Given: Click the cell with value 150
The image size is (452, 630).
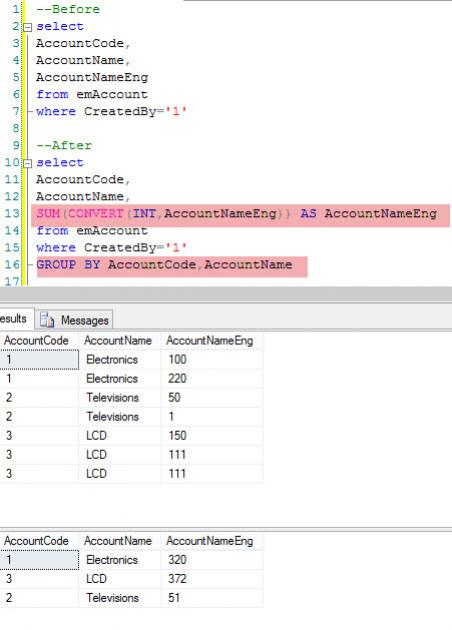Looking at the screenshot, I should tap(212, 436).
